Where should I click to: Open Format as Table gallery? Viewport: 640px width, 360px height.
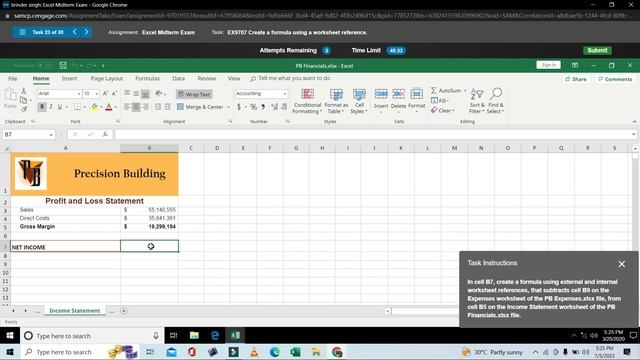[x=336, y=101]
